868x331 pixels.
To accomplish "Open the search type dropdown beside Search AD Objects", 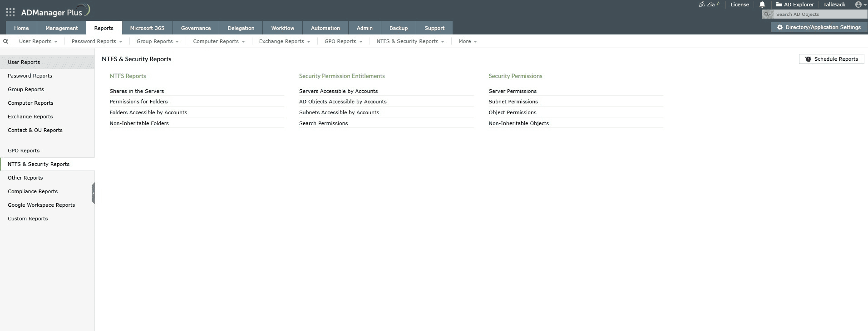I will pyautogui.click(x=767, y=15).
